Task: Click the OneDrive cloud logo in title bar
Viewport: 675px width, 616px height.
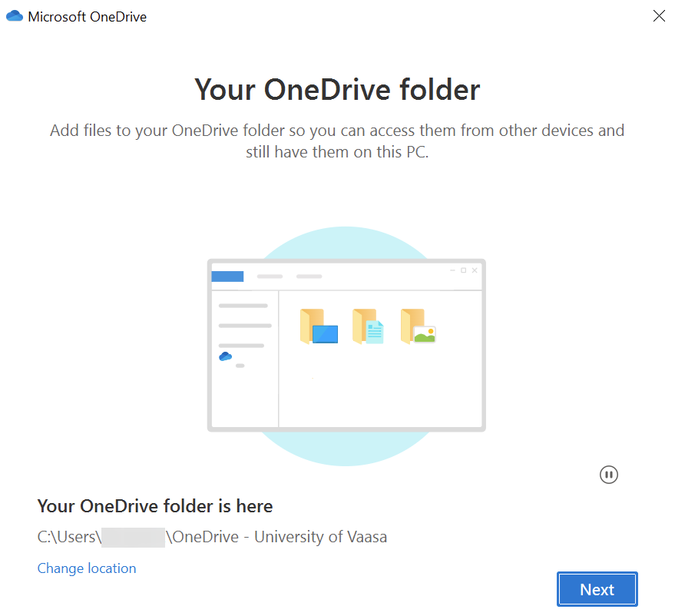Action: pos(15,16)
